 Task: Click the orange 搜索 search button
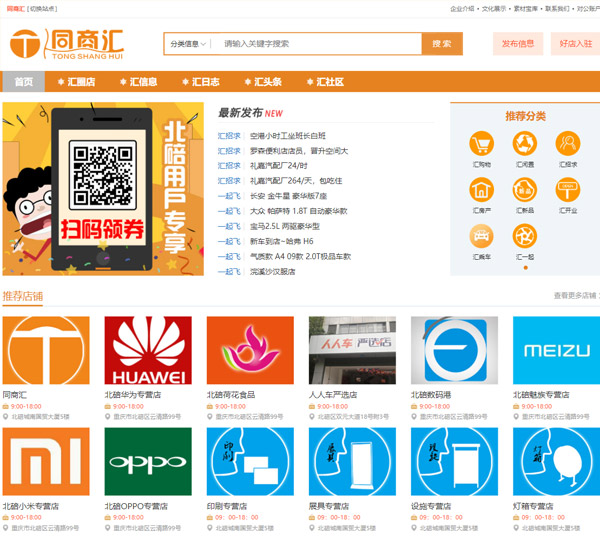click(442, 44)
